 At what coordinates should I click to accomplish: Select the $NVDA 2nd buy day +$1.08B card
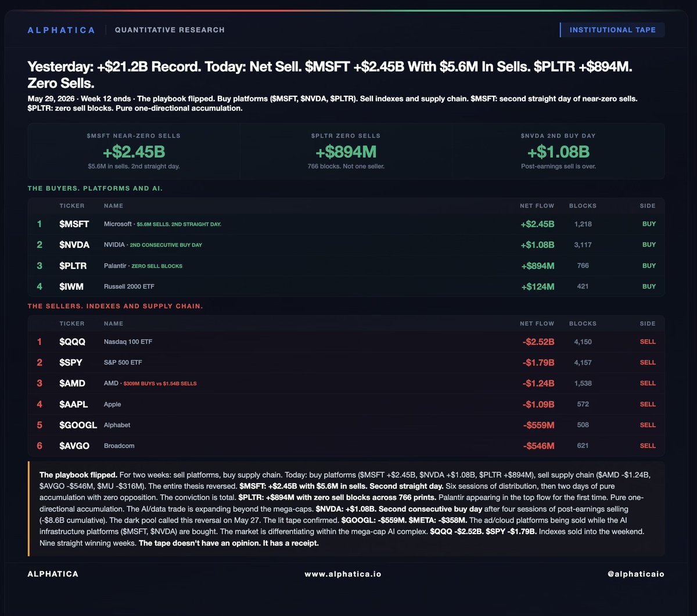[558, 151]
